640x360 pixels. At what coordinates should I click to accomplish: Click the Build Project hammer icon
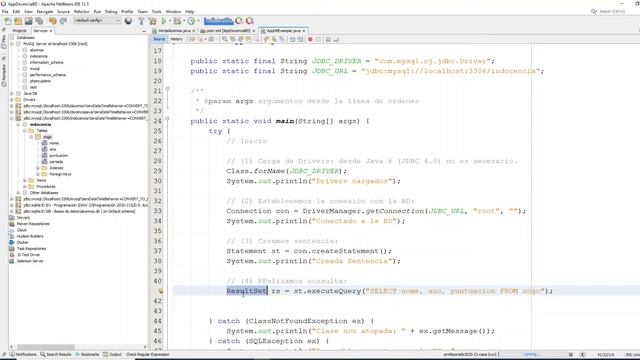coord(141,20)
